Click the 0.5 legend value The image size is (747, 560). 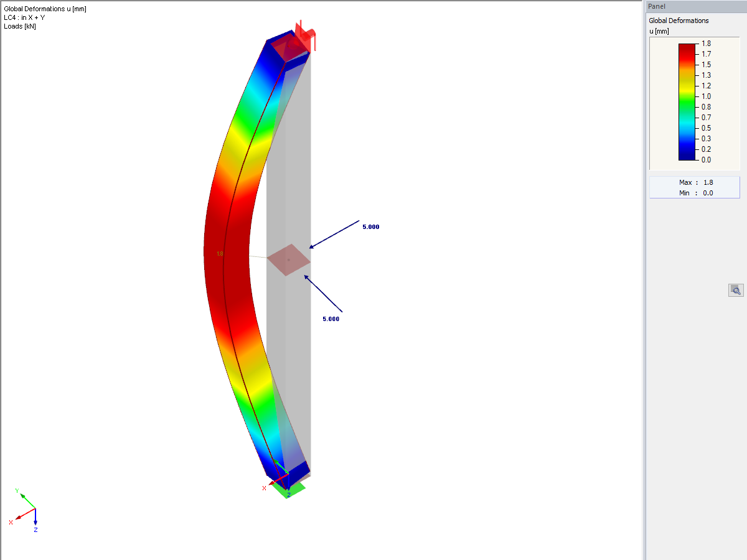(x=706, y=128)
